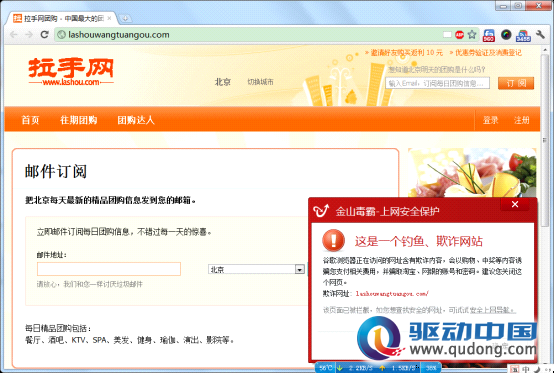Open 首页 navigation item
This screenshot has height=373, width=554.
pos(30,120)
